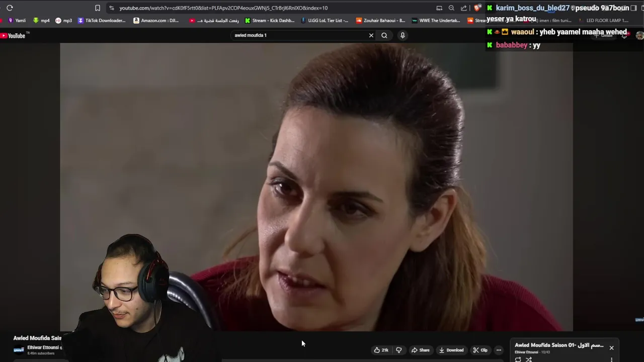Reload the page with the browser refresh icon

point(10,8)
